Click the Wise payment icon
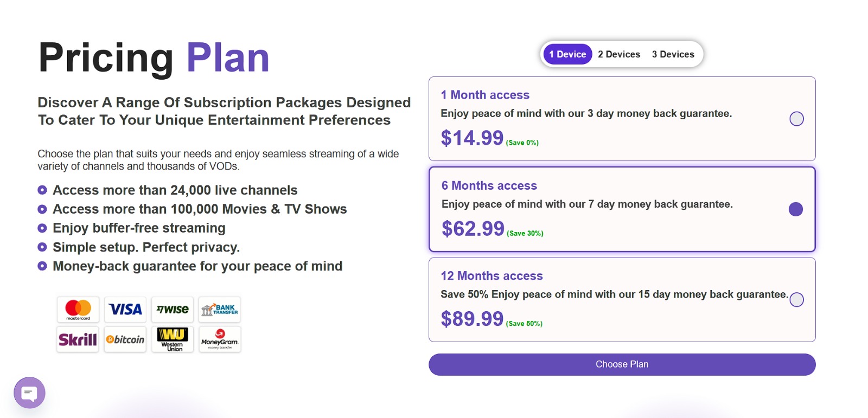 (x=173, y=310)
